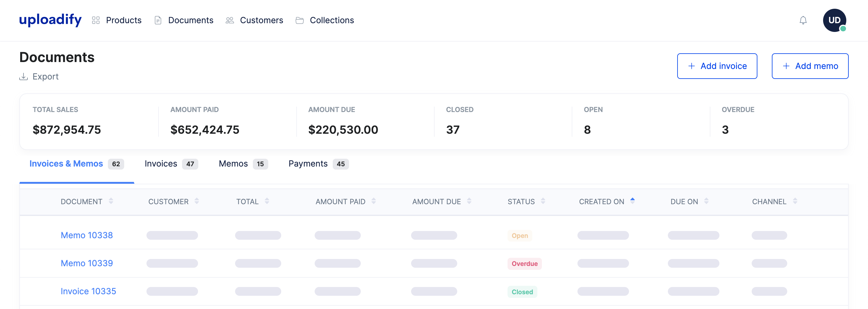Click the Add invoice button
868x309 pixels.
point(717,66)
